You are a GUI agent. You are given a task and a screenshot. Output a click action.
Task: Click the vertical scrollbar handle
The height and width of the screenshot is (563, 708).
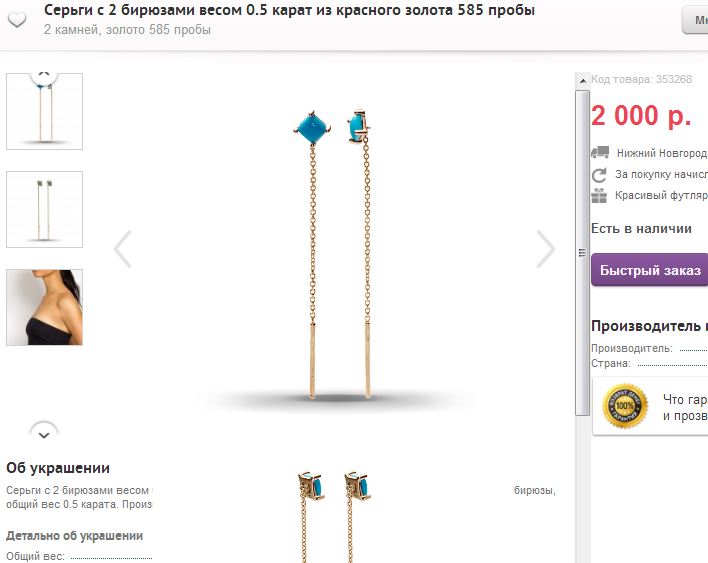point(582,253)
